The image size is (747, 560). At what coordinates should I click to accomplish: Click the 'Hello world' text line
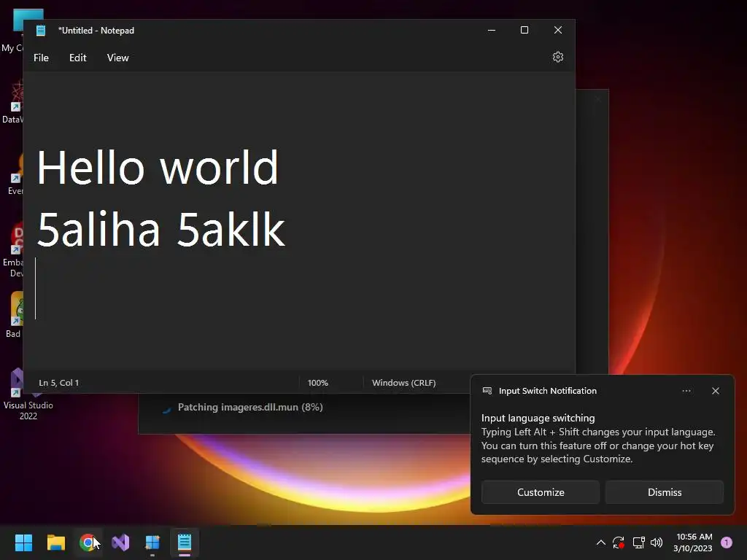pos(158,167)
